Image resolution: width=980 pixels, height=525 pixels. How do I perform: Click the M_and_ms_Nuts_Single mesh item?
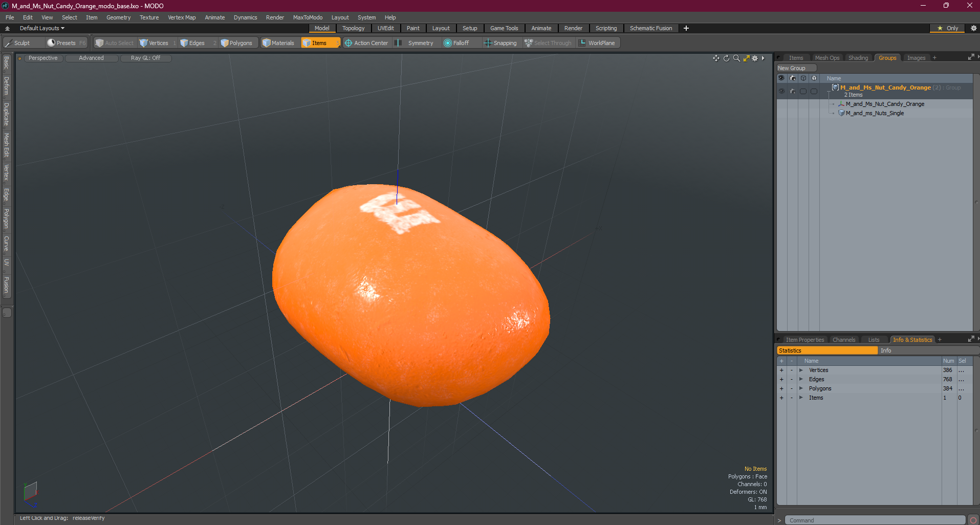tap(875, 113)
